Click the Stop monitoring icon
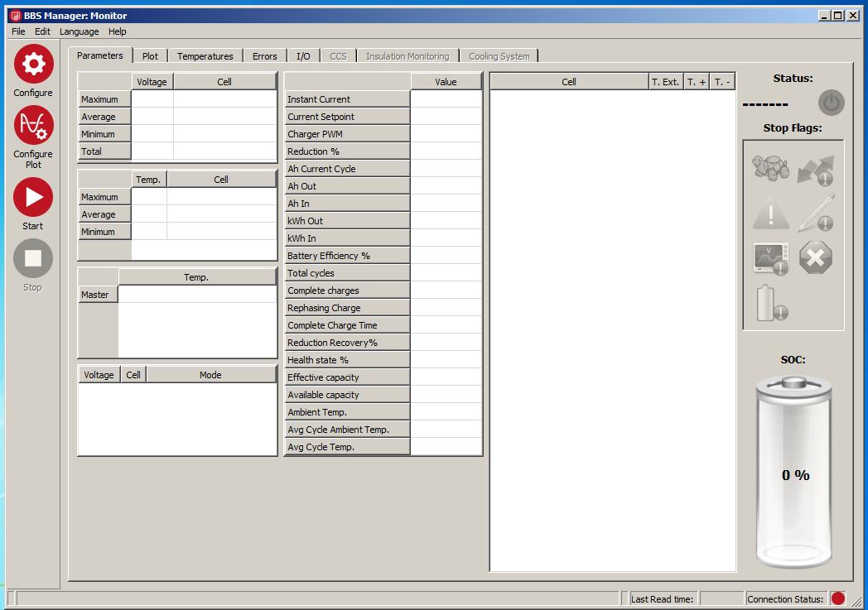868x610 pixels. (32, 264)
